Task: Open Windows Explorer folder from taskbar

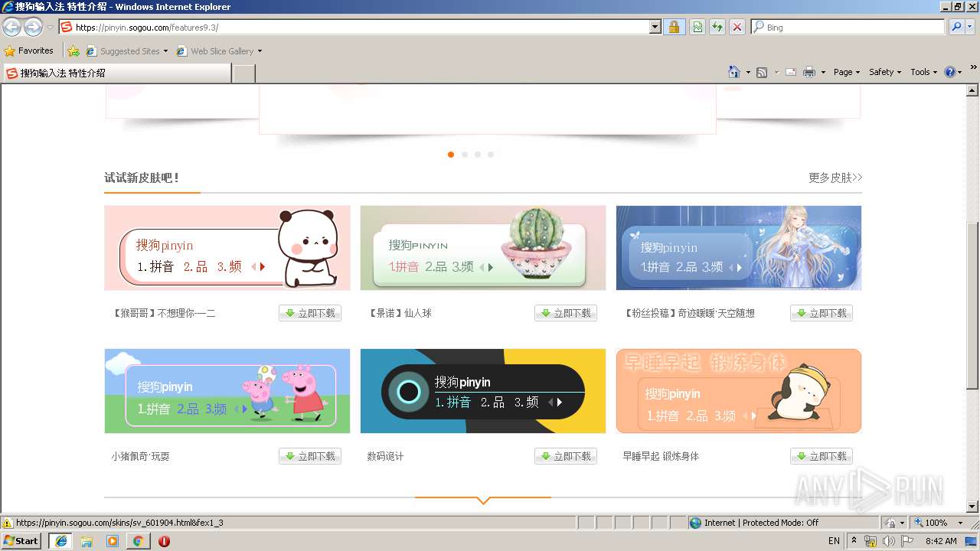Action: (87, 541)
